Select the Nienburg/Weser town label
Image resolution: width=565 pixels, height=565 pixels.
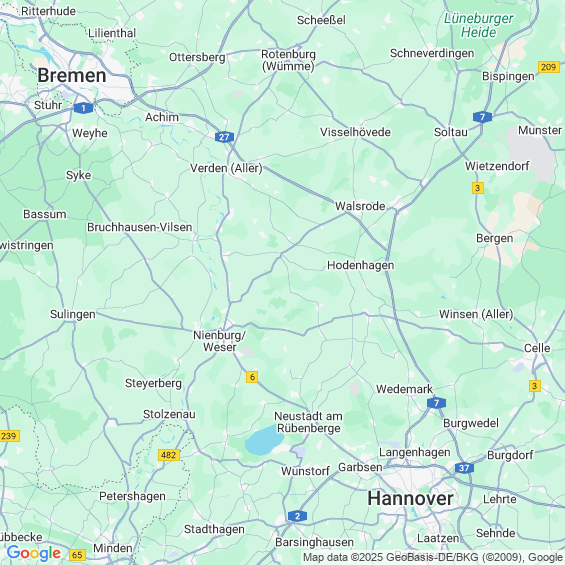pyautogui.click(x=219, y=341)
